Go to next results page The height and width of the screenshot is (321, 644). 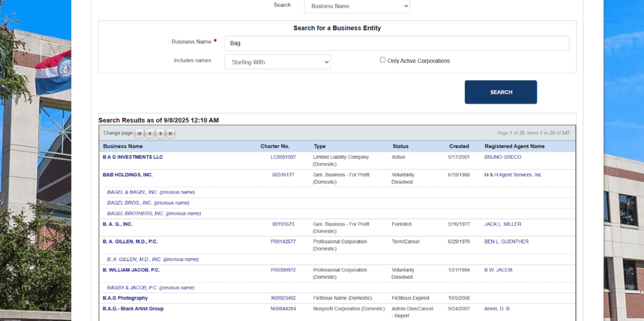pyautogui.click(x=160, y=133)
